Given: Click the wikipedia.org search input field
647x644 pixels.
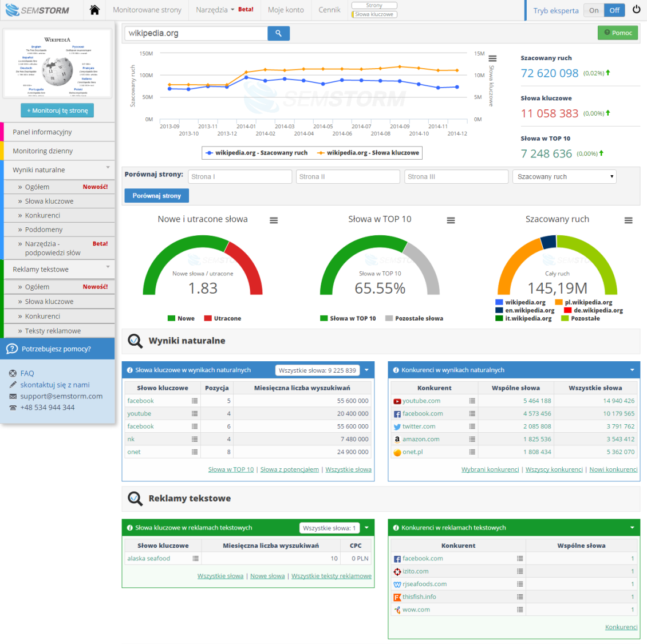Looking at the screenshot, I should click(196, 33).
